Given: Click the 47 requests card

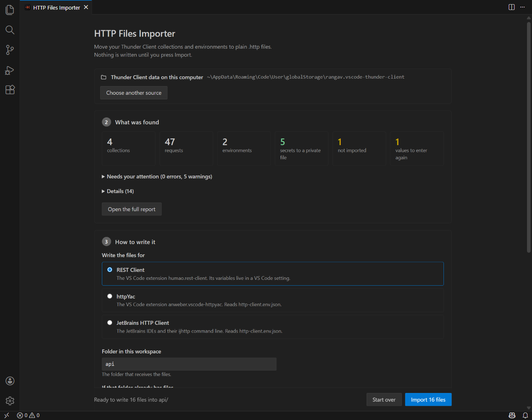Looking at the screenshot, I should pyautogui.click(x=186, y=148).
